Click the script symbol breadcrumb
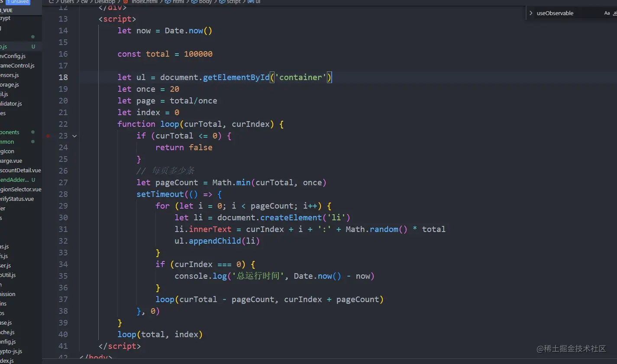Viewport: 617px width, 364px height. click(x=234, y=2)
